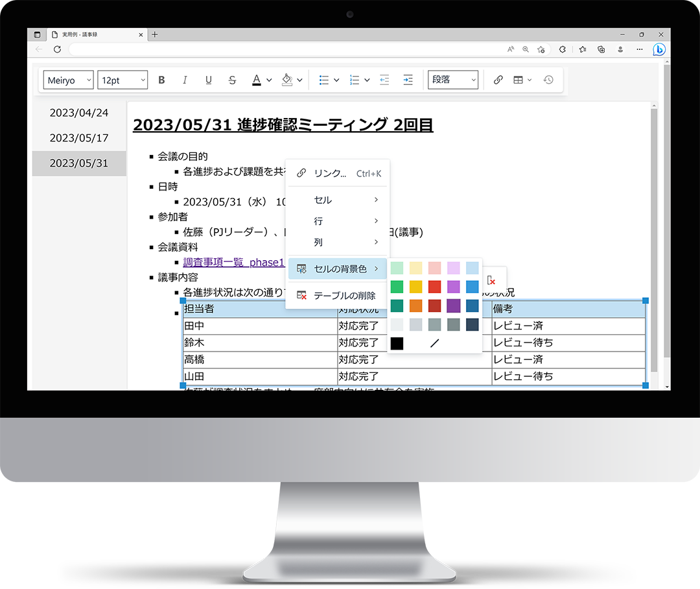Insert a bulleted list
Screen dimensions: 700x589
[x=324, y=80]
